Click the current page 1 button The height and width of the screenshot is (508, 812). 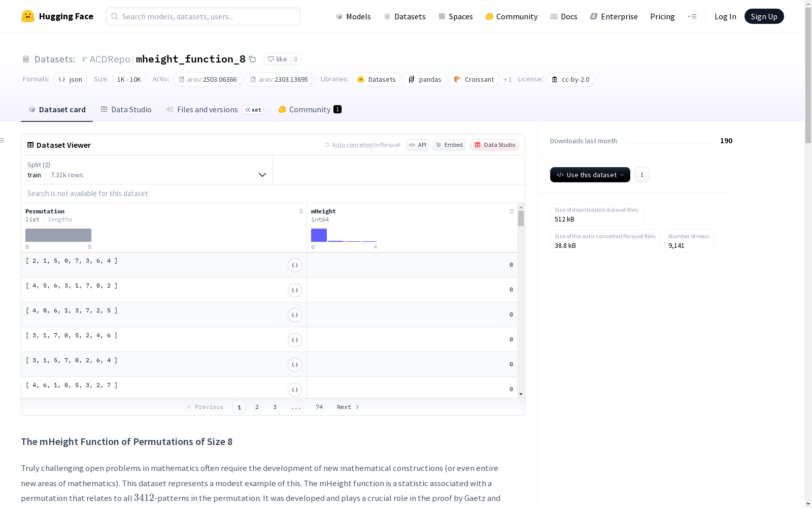(x=240, y=407)
